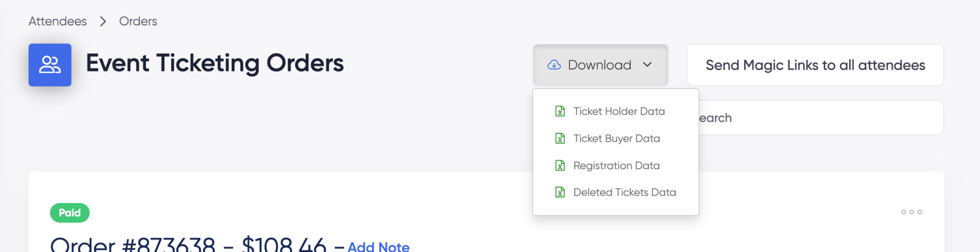The height and width of the screenshot is (252, 980).
Task: Click the blue attendees group icon
Action: point(50,65)
